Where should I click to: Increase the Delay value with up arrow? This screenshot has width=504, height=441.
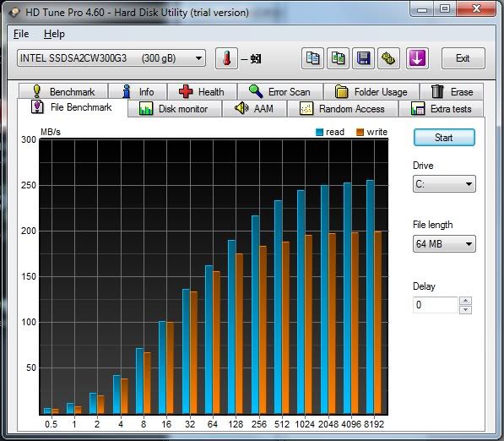[x=466, y=301]
